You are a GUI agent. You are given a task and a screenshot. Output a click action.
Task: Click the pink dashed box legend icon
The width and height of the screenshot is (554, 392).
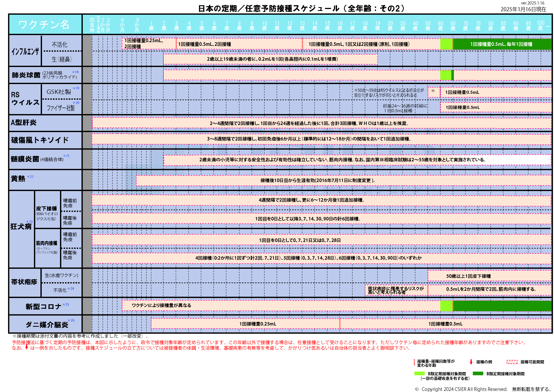point(512,362)
